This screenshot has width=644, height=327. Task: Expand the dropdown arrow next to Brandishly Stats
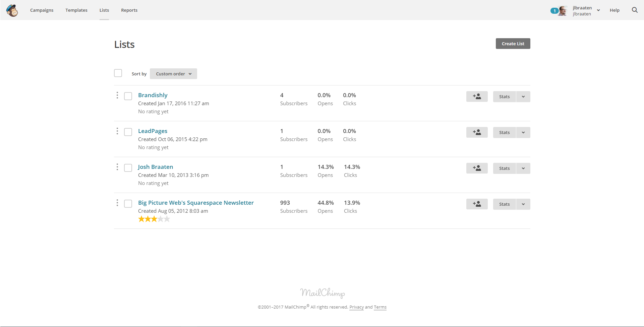tap(523, 96)
